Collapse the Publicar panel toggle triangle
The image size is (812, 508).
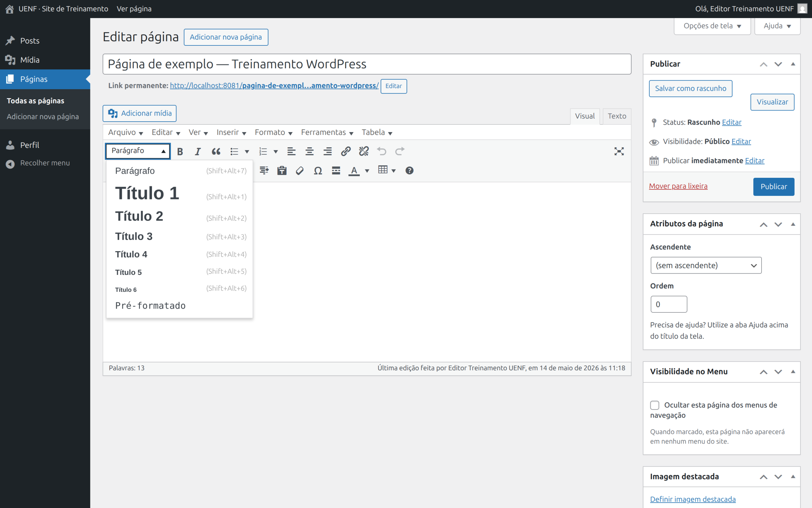793,64
